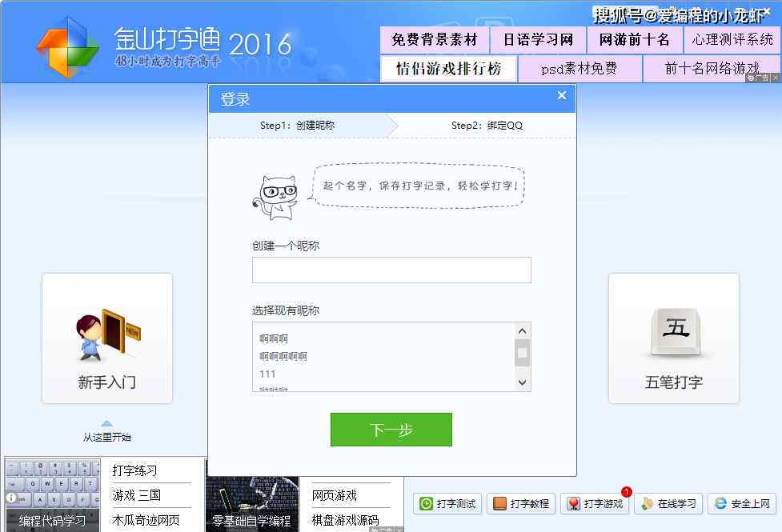
Task: Open the 新手入门 module
Action: [107, 338]
